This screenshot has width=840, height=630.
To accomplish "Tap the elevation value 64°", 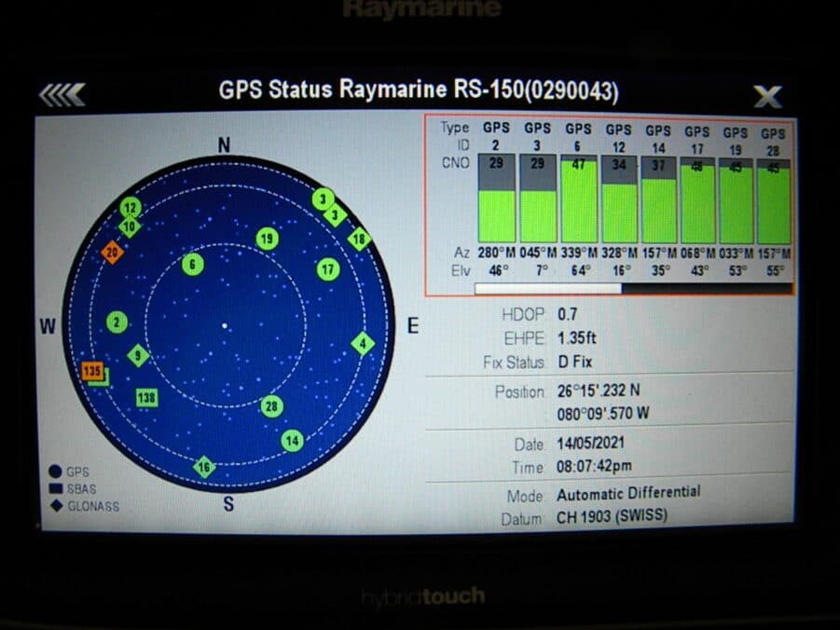I will [579, 270].
